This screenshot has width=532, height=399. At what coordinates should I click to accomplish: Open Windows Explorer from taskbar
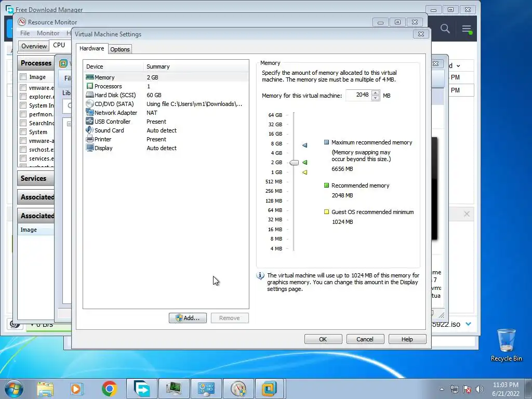coord(45,389)
